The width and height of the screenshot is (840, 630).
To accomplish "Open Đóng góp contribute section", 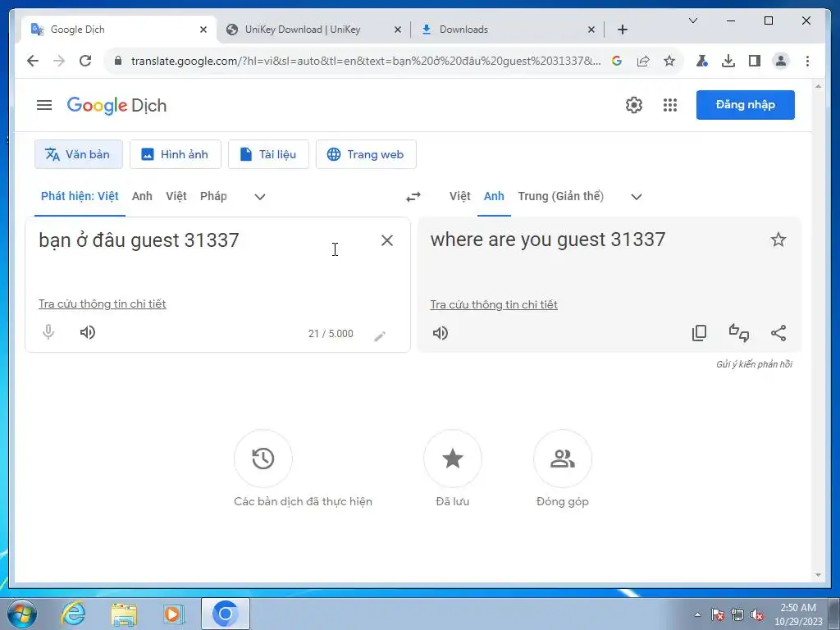I will (x=563, y=459).
